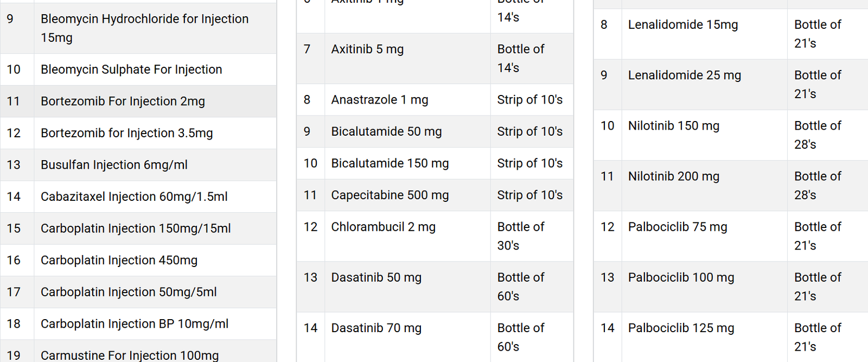868x362 pixels.
Task: Click Palbociclib 100 mg entry
Action: click(681, 277)
